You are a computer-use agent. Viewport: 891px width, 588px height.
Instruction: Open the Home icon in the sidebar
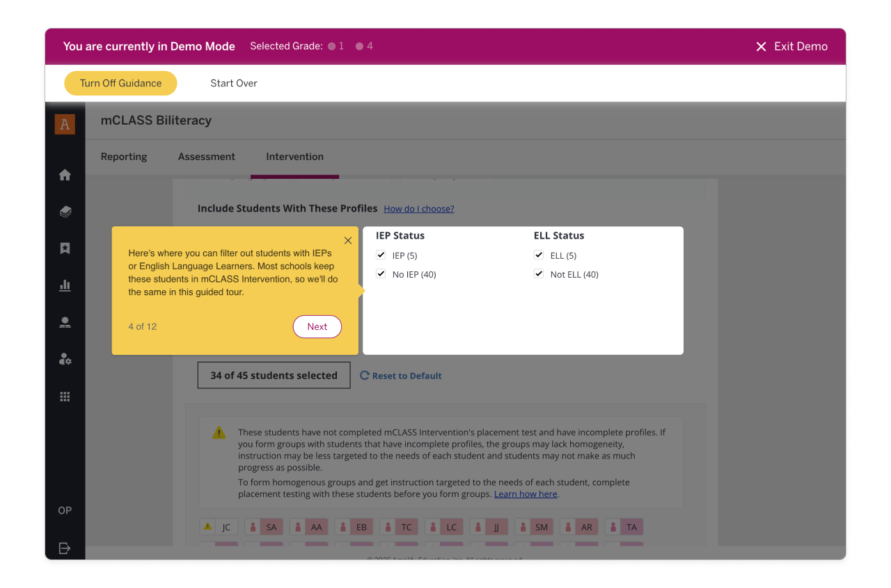coord(65,175)
